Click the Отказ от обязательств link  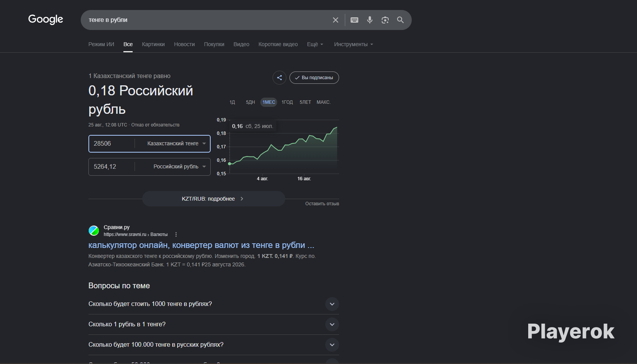[x=155, y=125]
